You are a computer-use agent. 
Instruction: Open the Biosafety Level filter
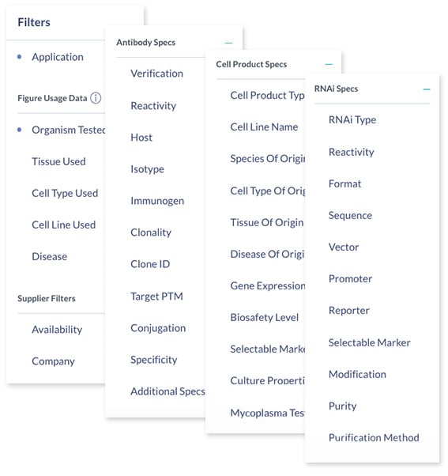(x=265, y=318)
